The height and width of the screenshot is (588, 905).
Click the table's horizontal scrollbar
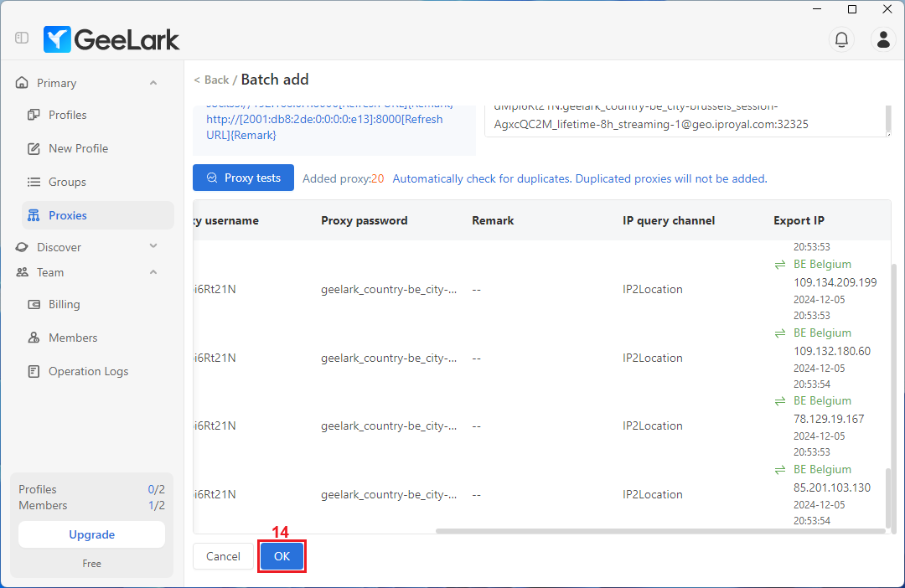pyautogui.click(x=659, y=530)
